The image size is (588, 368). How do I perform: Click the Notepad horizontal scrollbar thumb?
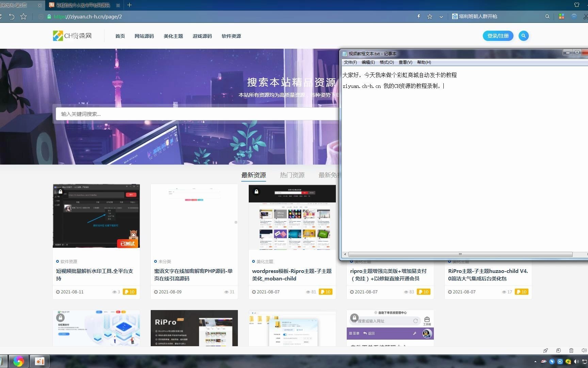[460, 254]
